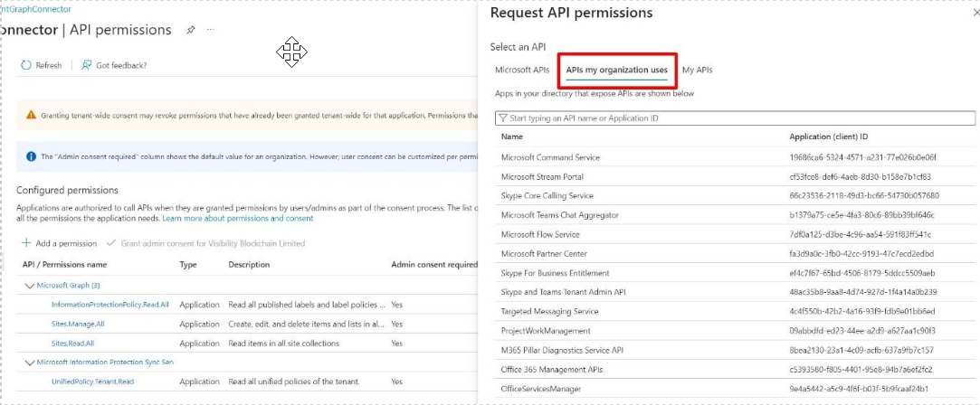Image resolution: width=980 pixels, height=405 pixels.
Task: Open the UnifiedPolicy.Tenant.Read permission
Action: coord(92,381)
